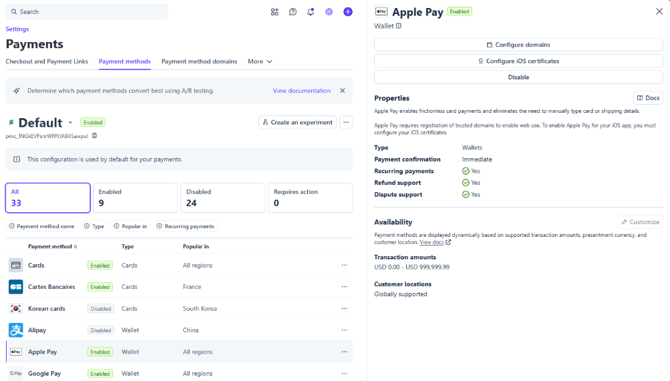
Task: Open the Docs button in Properties
Action: click(648, 98)
